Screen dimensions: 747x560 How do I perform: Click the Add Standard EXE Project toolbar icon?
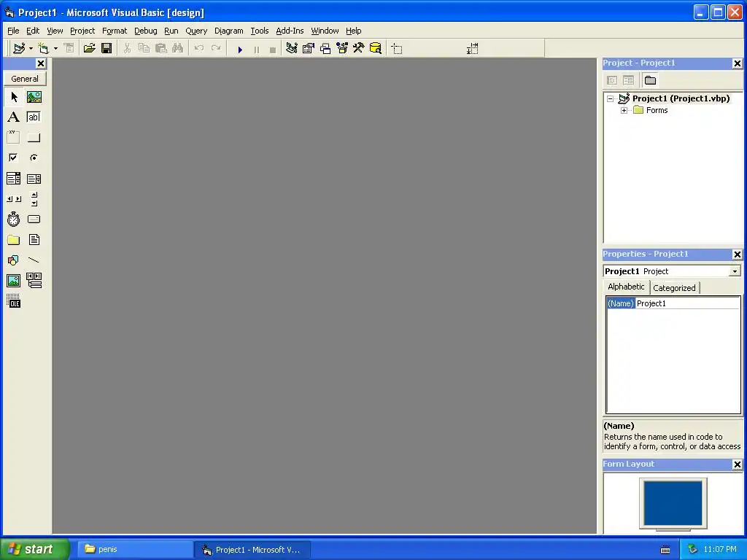(x=19, y=48)
